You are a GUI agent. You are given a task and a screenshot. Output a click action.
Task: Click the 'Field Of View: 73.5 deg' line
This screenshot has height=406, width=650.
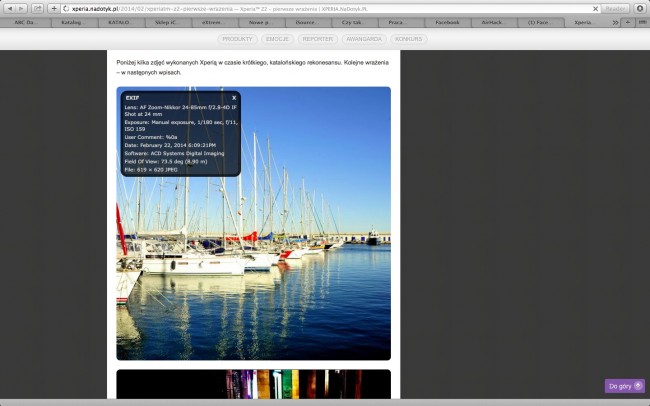[166, 162]
